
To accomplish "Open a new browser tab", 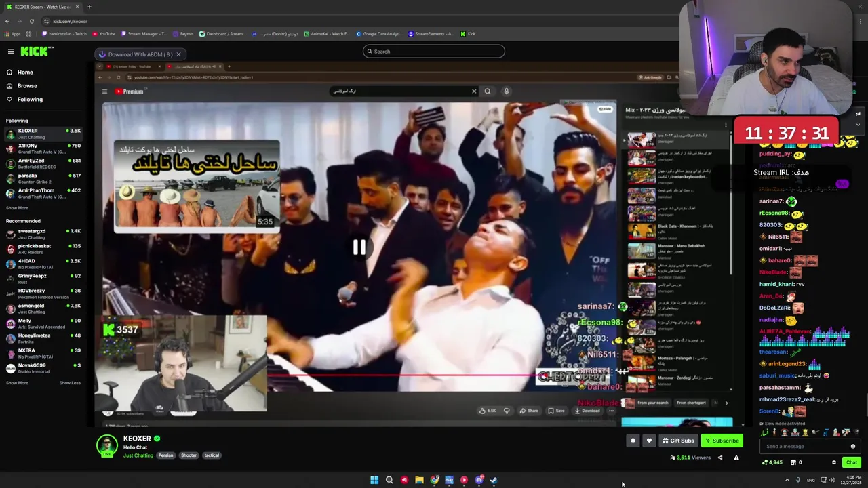I will click(89, 7).
